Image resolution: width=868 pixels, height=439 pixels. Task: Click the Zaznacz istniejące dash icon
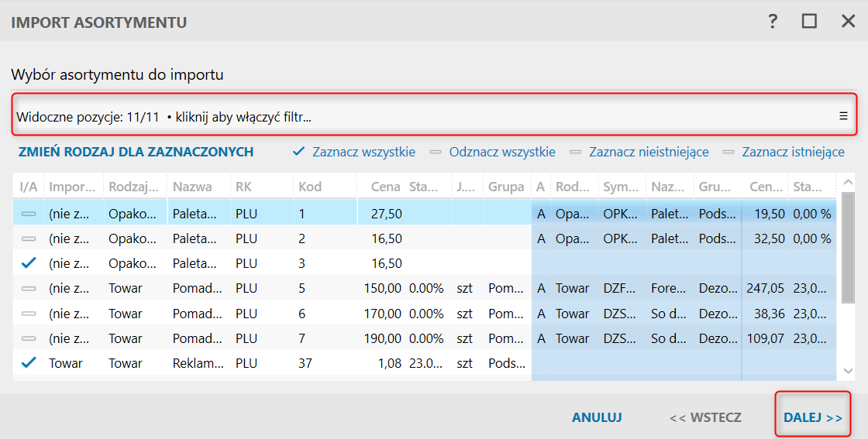click(x=728, y=152)
